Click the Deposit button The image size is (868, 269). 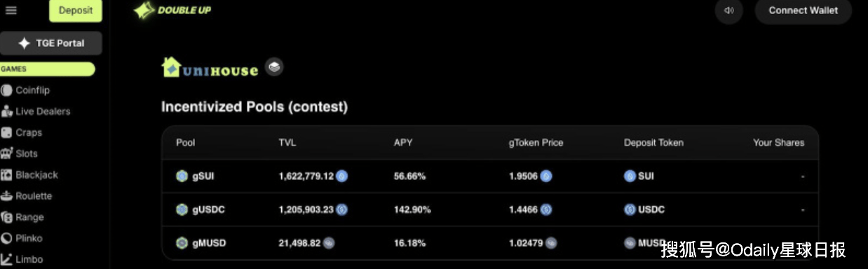click(76, 11)
